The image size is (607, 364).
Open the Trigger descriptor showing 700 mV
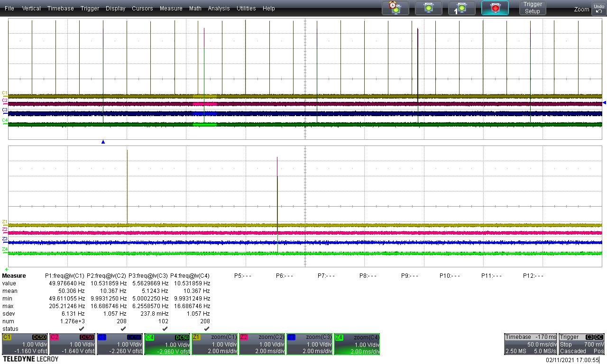tap(582, 344)
